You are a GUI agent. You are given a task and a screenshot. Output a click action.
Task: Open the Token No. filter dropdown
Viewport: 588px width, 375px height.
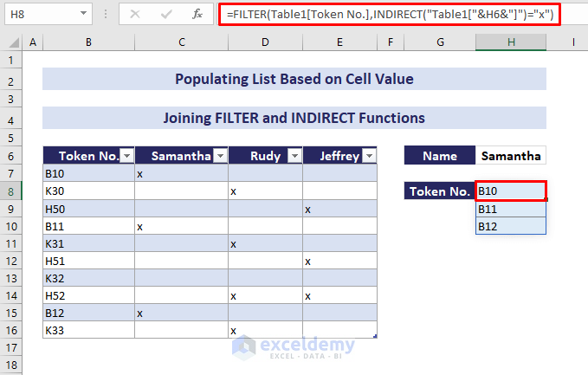pyautogui.click(x=126, y=156)
